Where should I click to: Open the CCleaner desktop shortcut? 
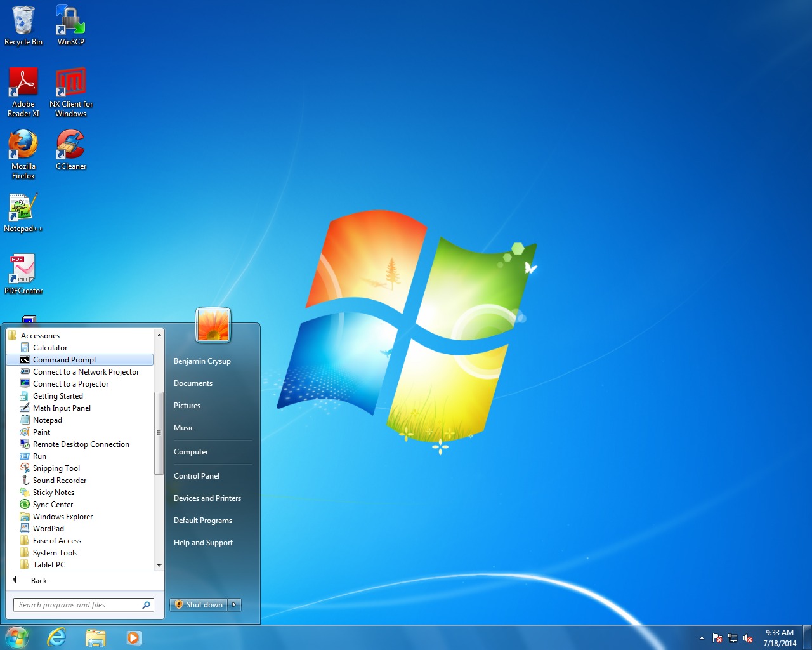click(x=71, y=150)
